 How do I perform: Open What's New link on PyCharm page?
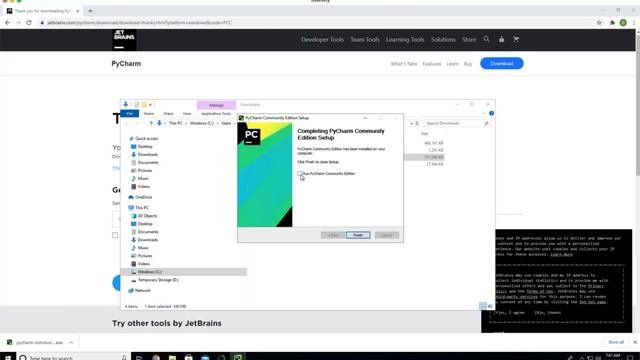pos(404,64)
